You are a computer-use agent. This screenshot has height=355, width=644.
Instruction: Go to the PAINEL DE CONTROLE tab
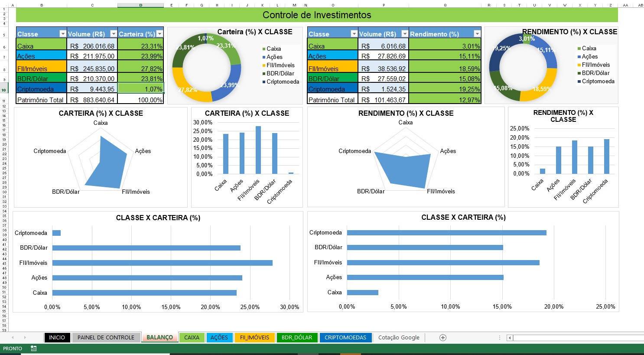(x=105, y=337)
